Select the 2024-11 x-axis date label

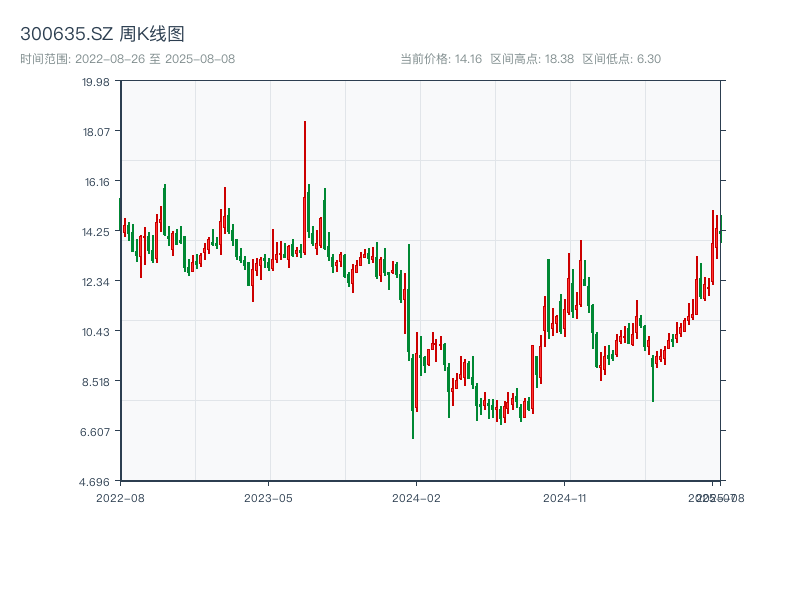[564, 497]
